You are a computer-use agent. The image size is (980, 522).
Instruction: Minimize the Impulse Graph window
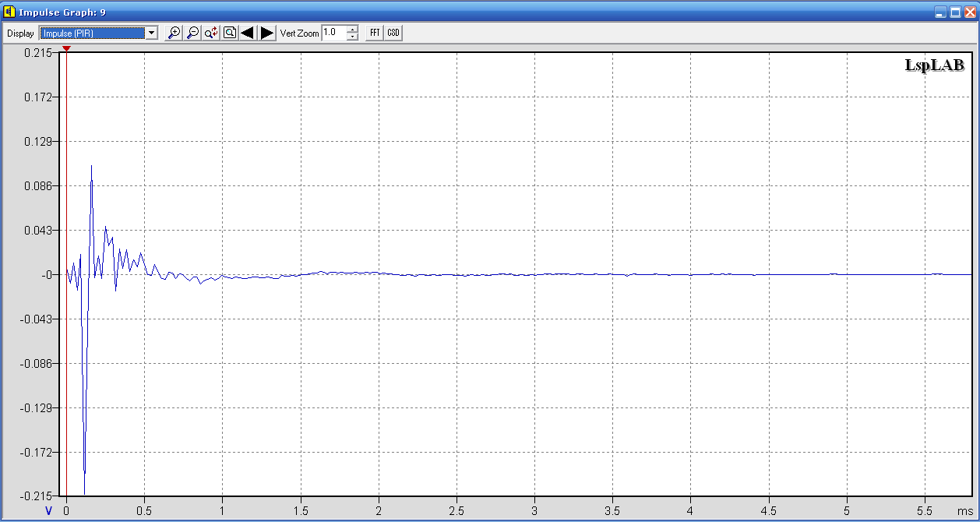tap(941, 12)
